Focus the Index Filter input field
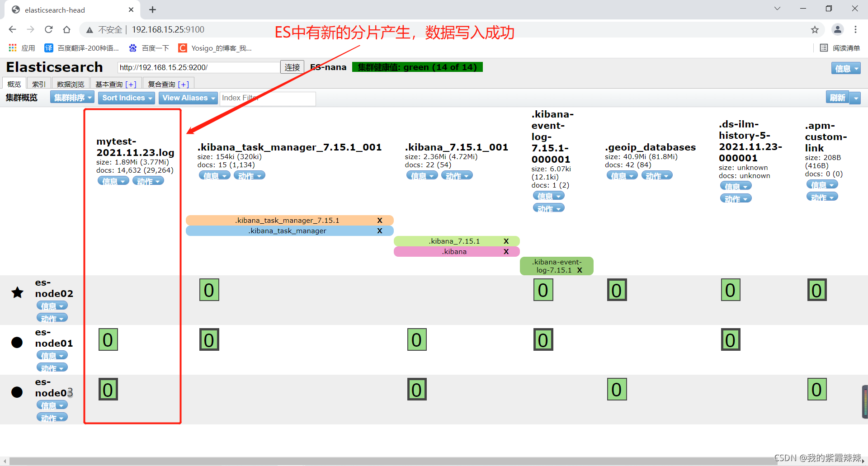The height and width of the screenshot is (466, 868). 268,98
